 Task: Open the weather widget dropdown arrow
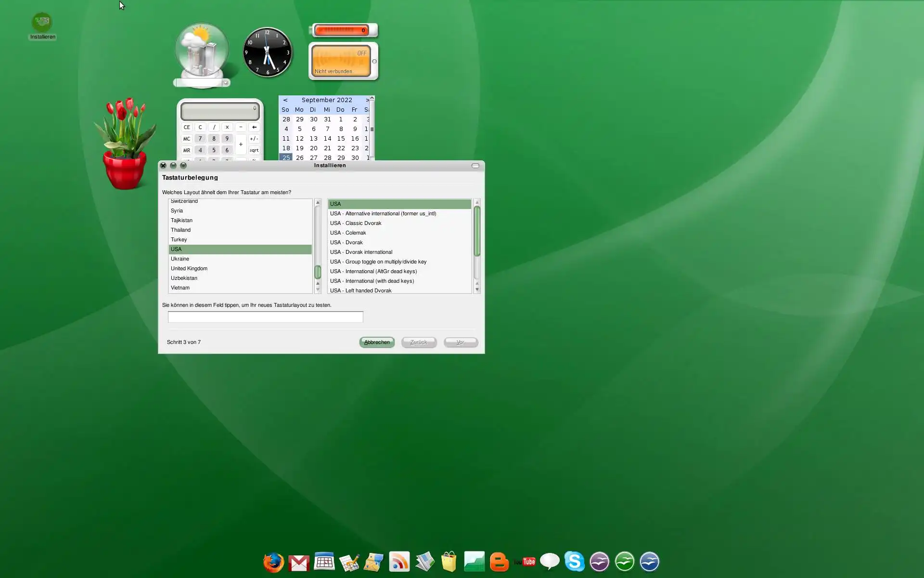(225, 83)
